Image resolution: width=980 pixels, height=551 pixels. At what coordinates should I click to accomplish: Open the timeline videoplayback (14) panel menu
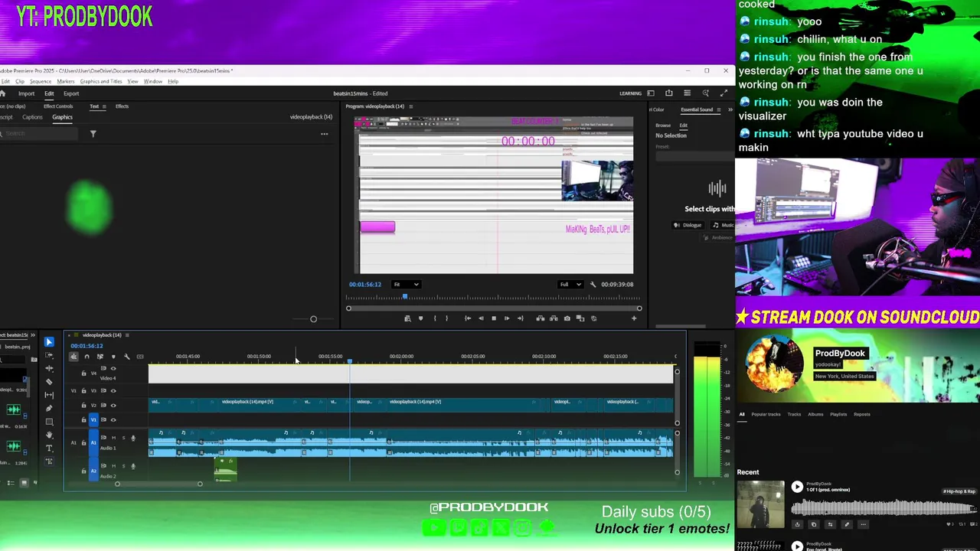(127, 335)
